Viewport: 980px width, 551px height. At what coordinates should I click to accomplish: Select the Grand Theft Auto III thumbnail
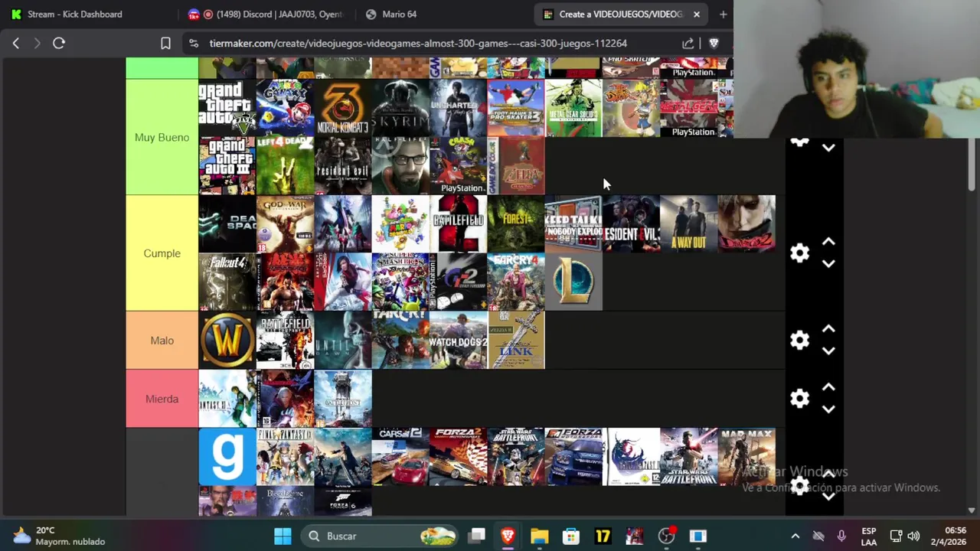click(x=227, y=166)
